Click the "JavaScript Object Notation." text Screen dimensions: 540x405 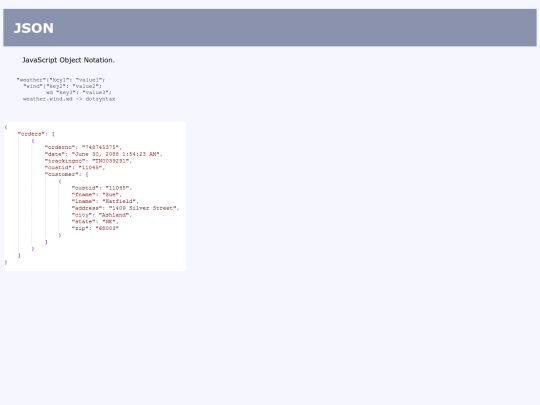tap(69, 60)
